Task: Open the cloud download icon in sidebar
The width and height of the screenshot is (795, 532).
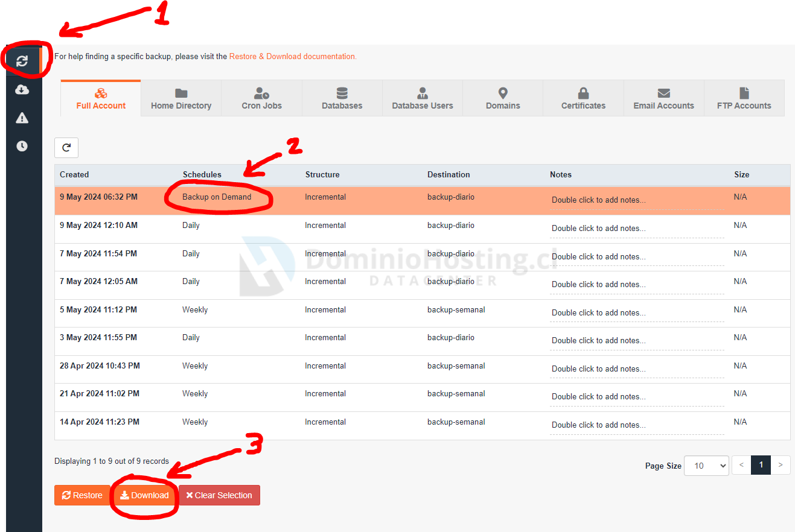Action: (x=22, y=90)
